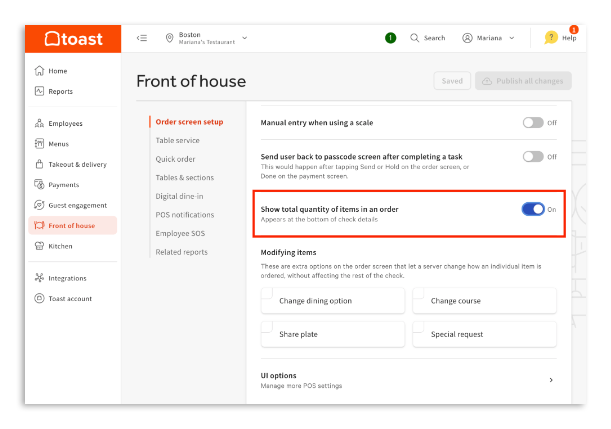Select Quick order tab
The image size is (611, 429).
175,159
